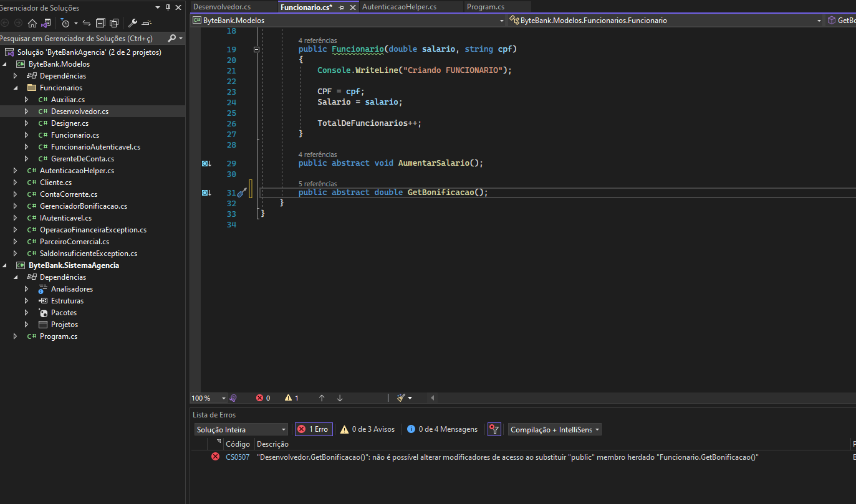The image size is (856, 504).
Task: Click the horizontal scrollbar left arrow
Action: 433,398
